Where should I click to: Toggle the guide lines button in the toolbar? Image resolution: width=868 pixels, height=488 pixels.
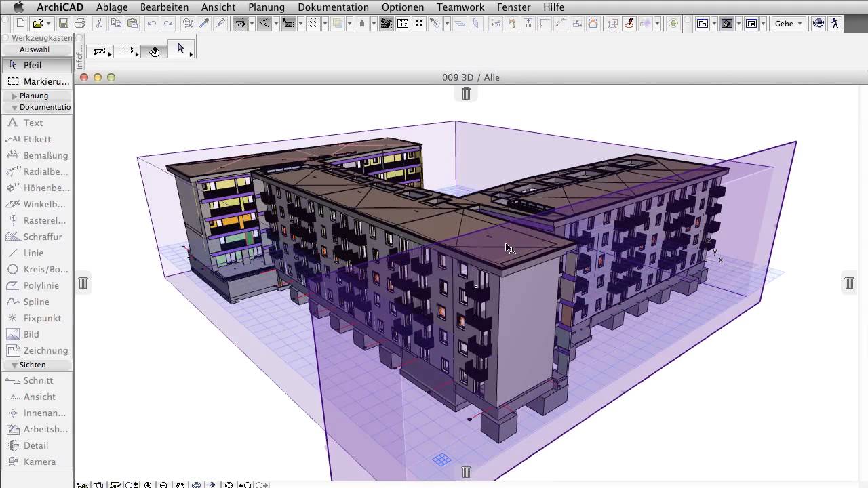(239, 23)
